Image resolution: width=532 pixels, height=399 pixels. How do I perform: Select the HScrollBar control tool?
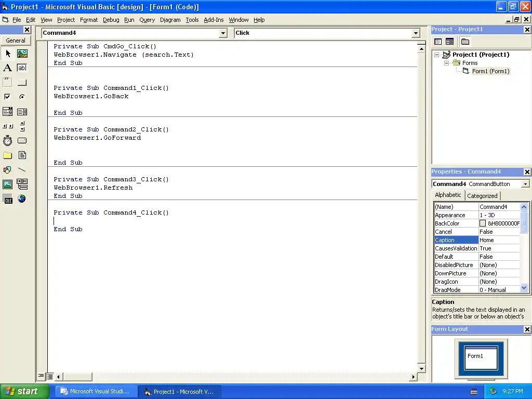[8, 126]
